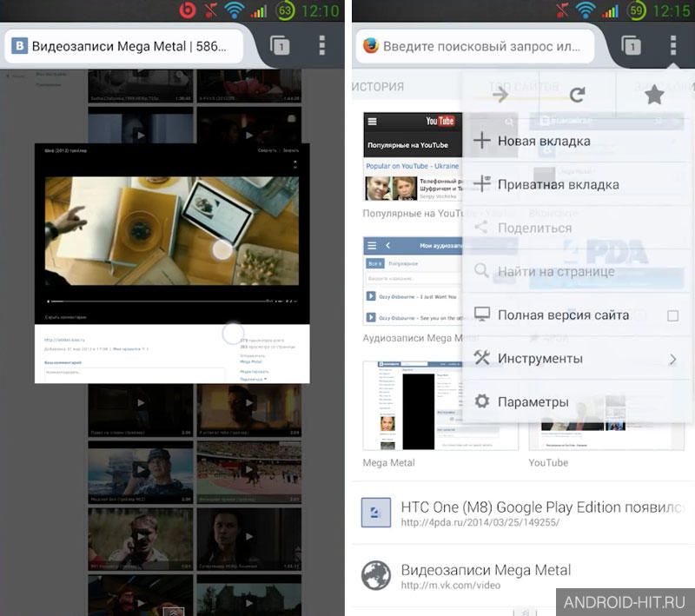Screen dimensions: 695x616
Task: Open tabs counter in right browser
Action: click(x=632, y=45)
